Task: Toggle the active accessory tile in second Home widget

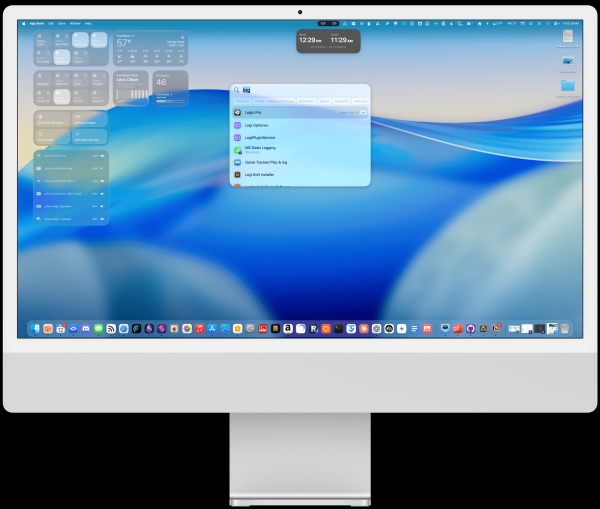Action: pos(62,96)
